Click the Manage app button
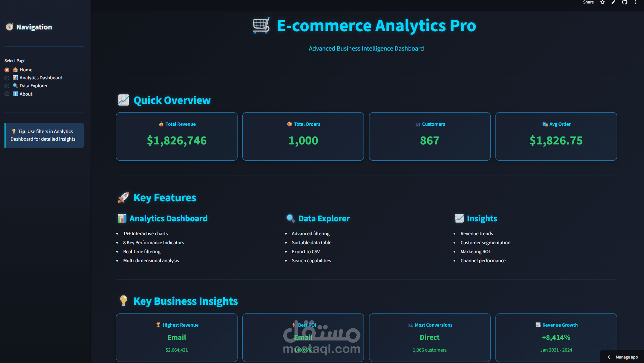This screenshot has height=363, width=644. [x=622, y=357]
